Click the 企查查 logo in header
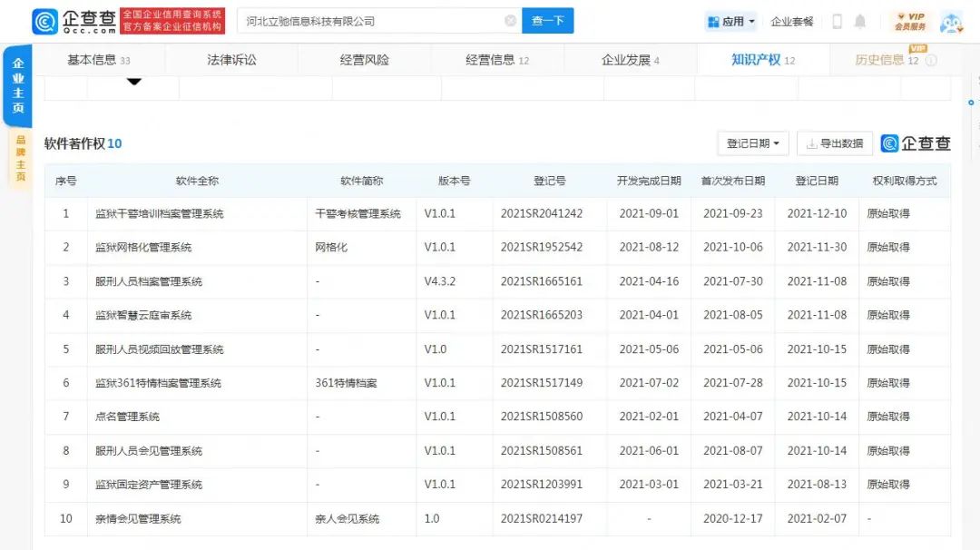980x550 pixels. [74, 21]
